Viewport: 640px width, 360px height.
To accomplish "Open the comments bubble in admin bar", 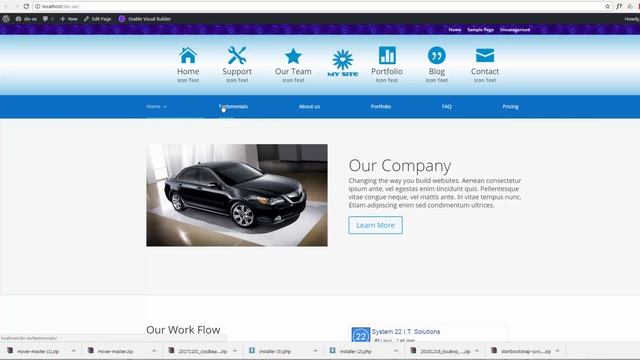I will coord(45,19).
